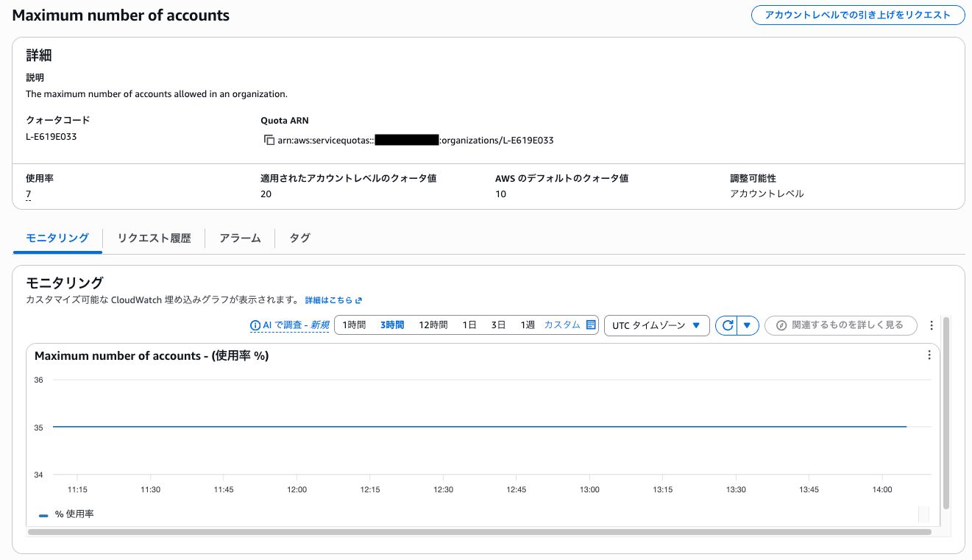Select the 1週 time range
Viewport: 972px width, 560px height.
(x=528, y=325)
